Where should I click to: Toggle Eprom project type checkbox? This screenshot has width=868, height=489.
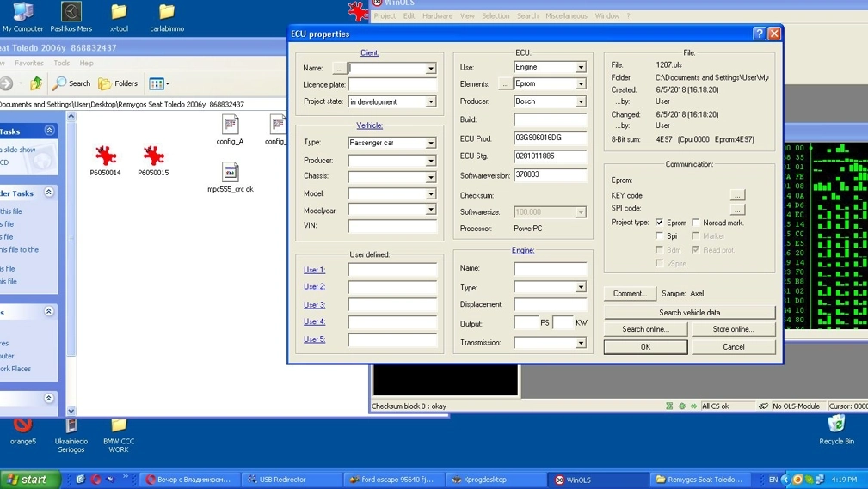pyautogui.click(x=659, y=223)
